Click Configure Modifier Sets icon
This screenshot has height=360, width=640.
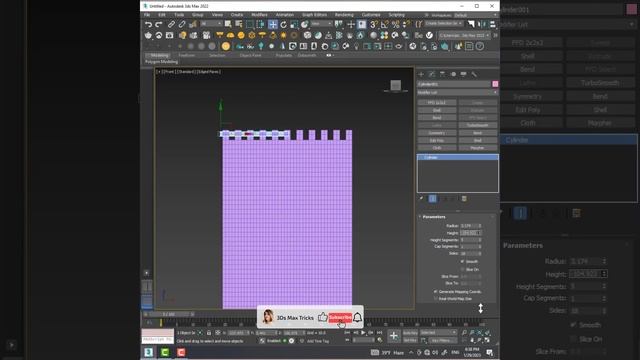tap(464, 199)
